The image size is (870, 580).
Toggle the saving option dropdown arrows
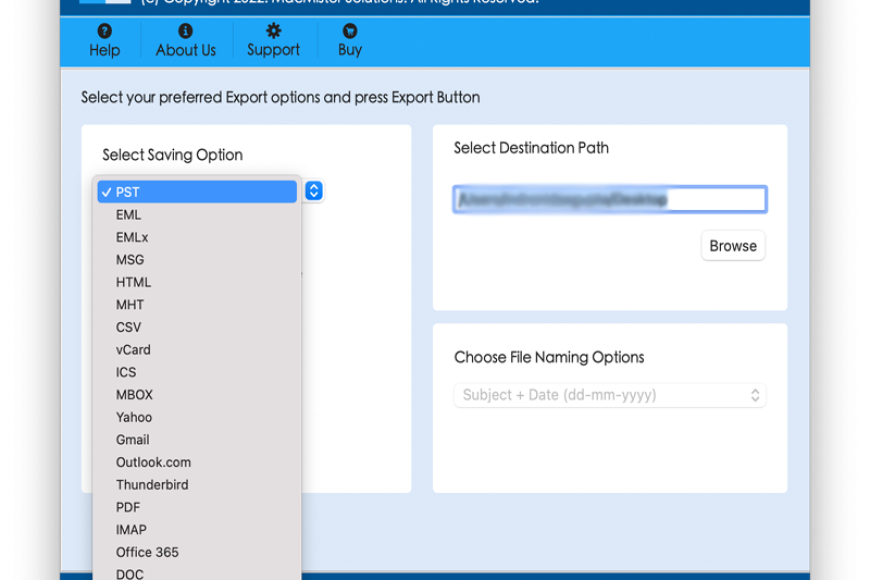[313, 191]
